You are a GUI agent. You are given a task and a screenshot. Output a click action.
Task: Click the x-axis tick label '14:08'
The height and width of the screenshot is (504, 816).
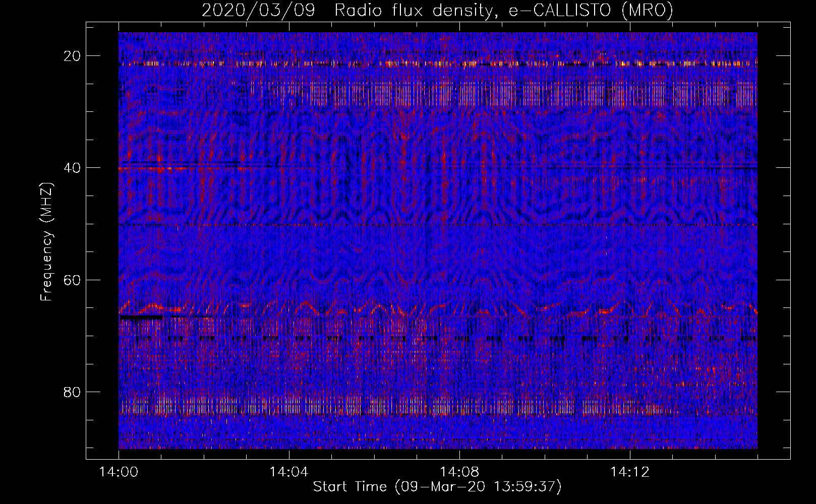pyautogui.click(x=459, y=472)
